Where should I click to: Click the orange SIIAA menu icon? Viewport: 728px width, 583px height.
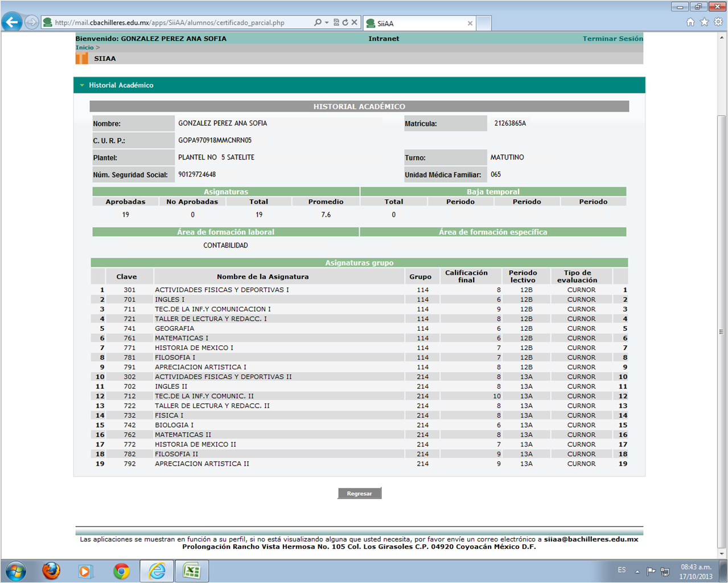click(x=82, y=58)
